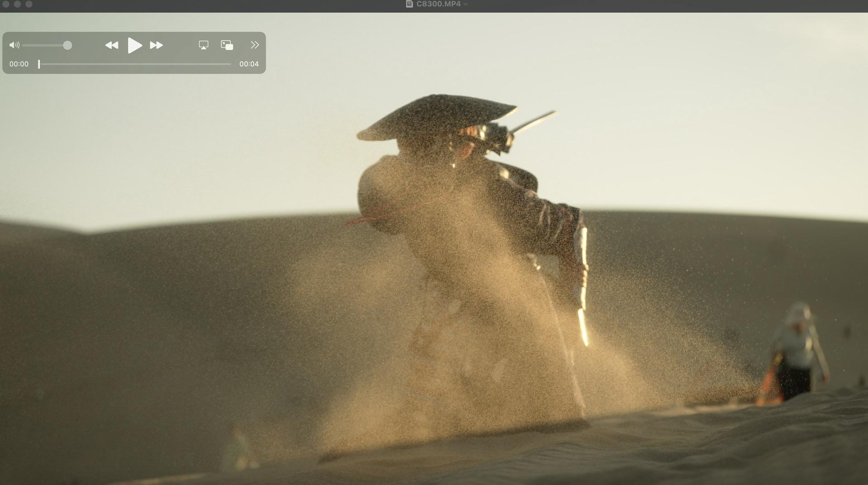
Task: Click the fast forward button
Action: pyautogui.click(x=156, y=45)
